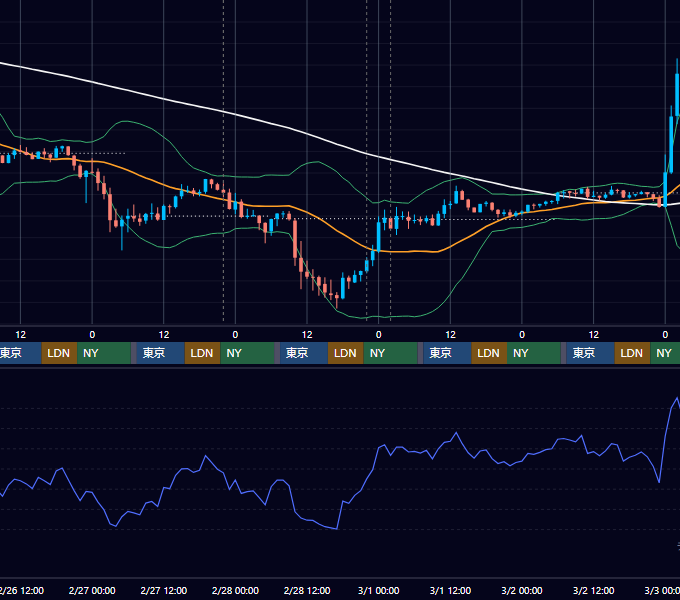Click the 3/1 00:00 date label
The width and height of the screenshot is (680, 600).
coord(379,590)
